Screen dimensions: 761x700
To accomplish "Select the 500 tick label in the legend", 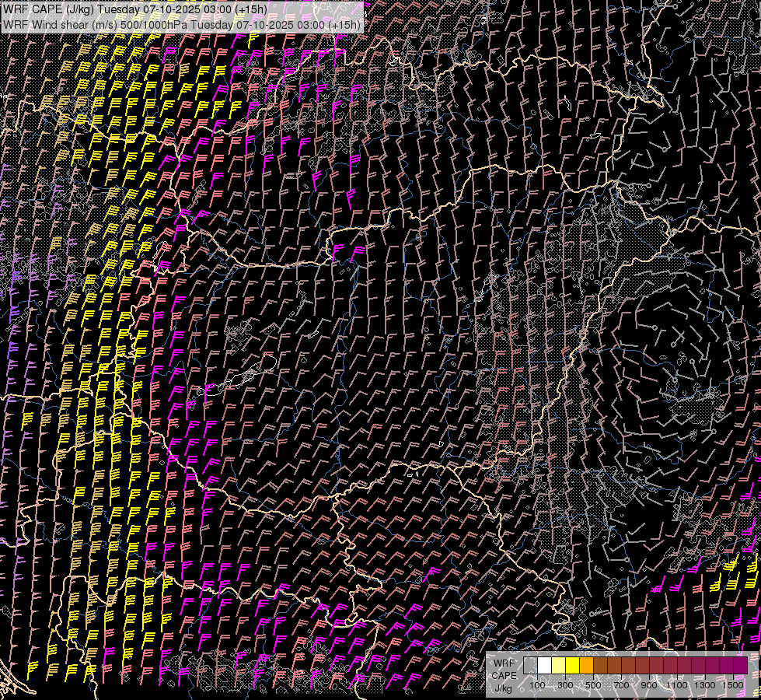I will (593, 685).
